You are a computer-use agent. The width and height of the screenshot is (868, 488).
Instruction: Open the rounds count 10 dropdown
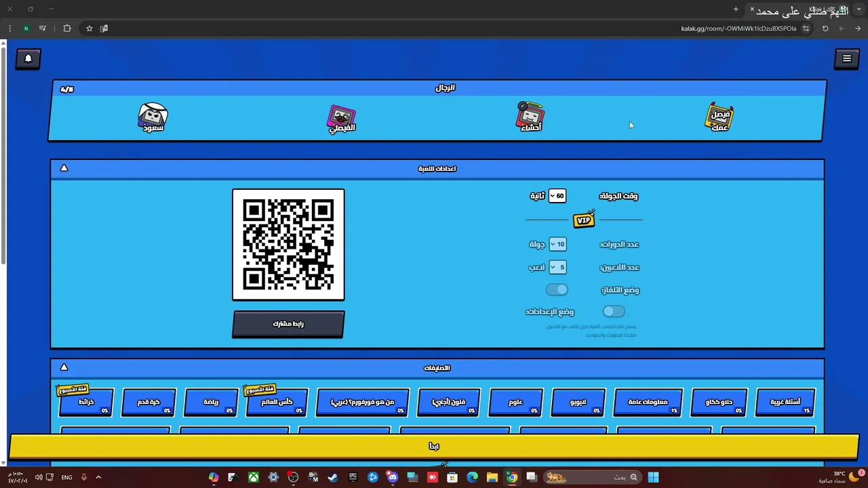(x=557, y=244)
